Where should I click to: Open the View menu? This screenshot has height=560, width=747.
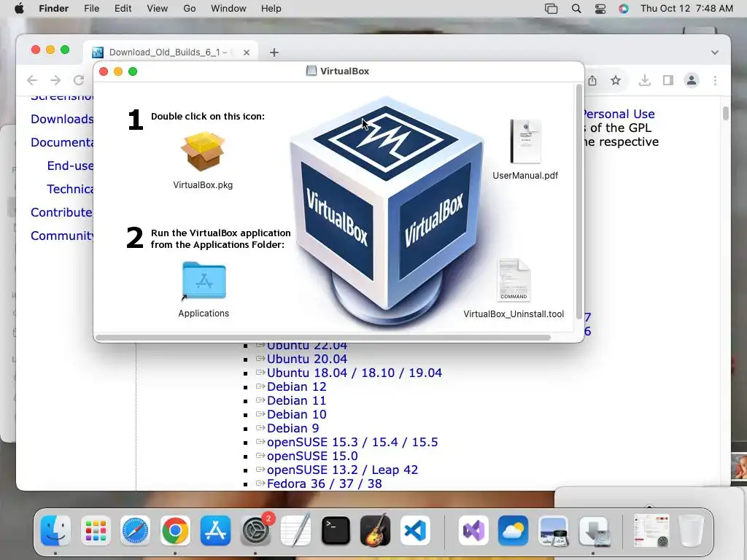[158, 9]
